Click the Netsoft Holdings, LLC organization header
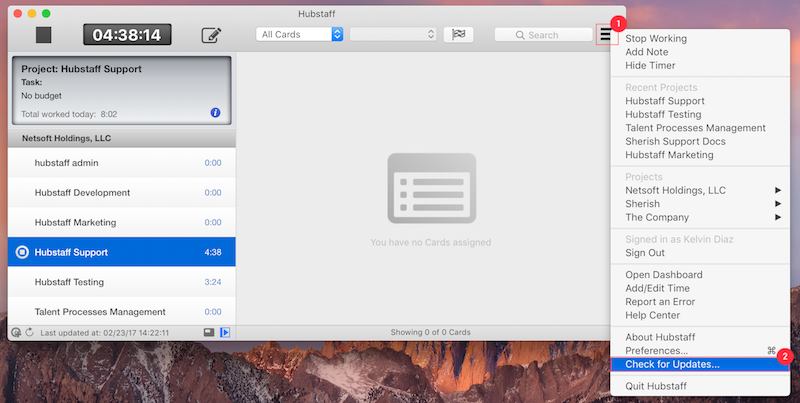The width and height of the screenshot is (800, 403). click(x=121, y=138)
